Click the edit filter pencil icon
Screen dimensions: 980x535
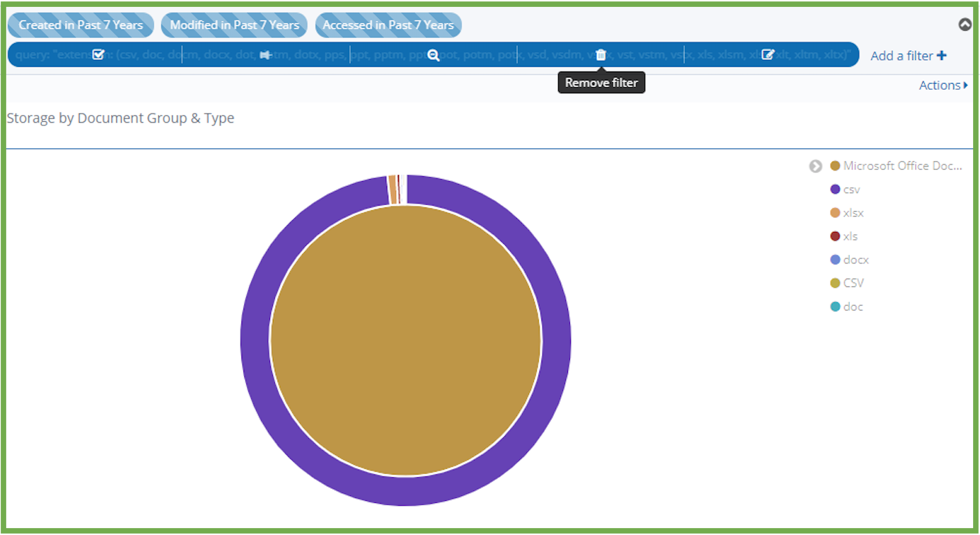[x=768, y=55]
